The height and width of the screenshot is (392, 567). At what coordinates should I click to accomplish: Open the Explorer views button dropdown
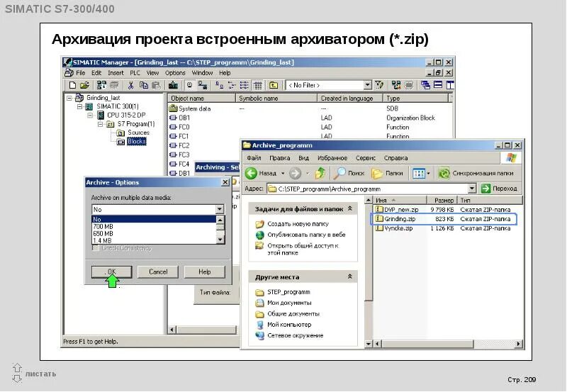tap(428, 174)
